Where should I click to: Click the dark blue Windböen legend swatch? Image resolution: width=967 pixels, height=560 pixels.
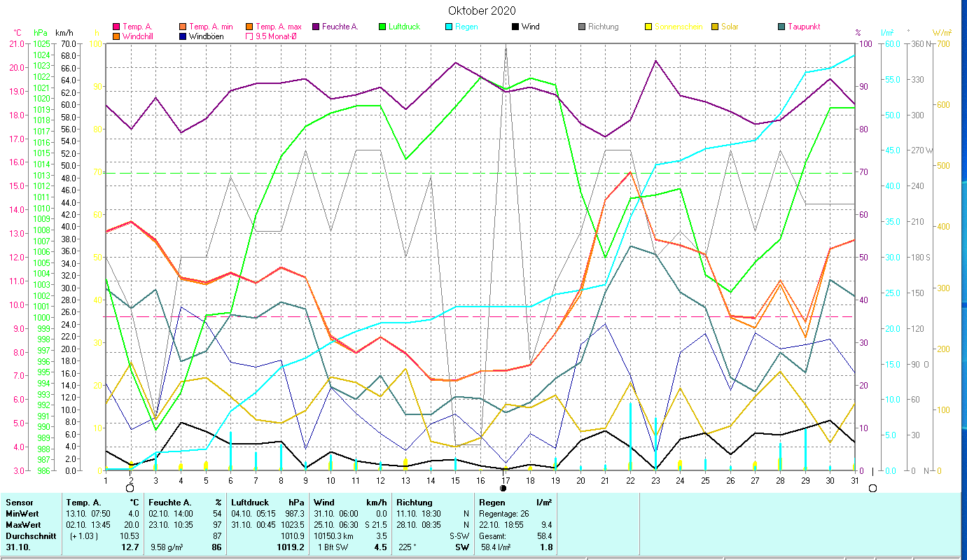181,36
